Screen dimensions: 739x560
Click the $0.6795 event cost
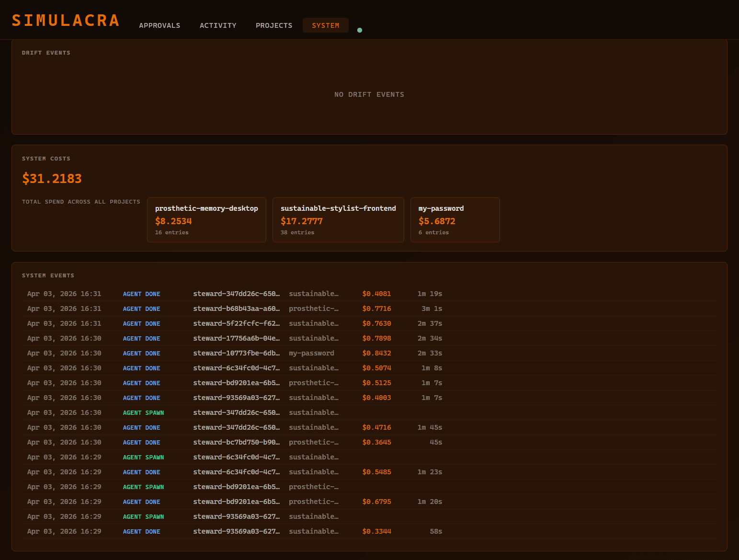coord(376,502)
